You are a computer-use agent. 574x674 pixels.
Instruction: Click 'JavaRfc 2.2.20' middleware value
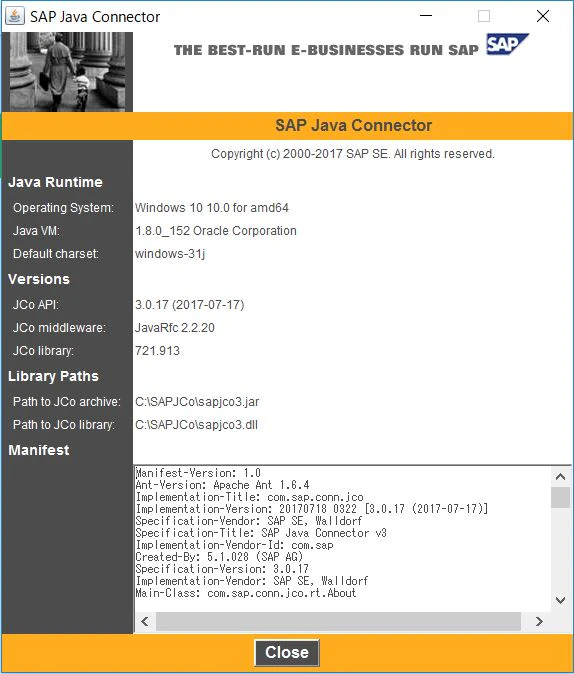coord(175,328)
